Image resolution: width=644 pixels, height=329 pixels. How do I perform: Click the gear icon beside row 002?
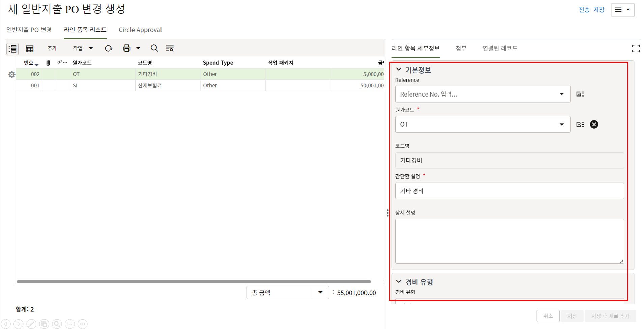tap(12, 74)
